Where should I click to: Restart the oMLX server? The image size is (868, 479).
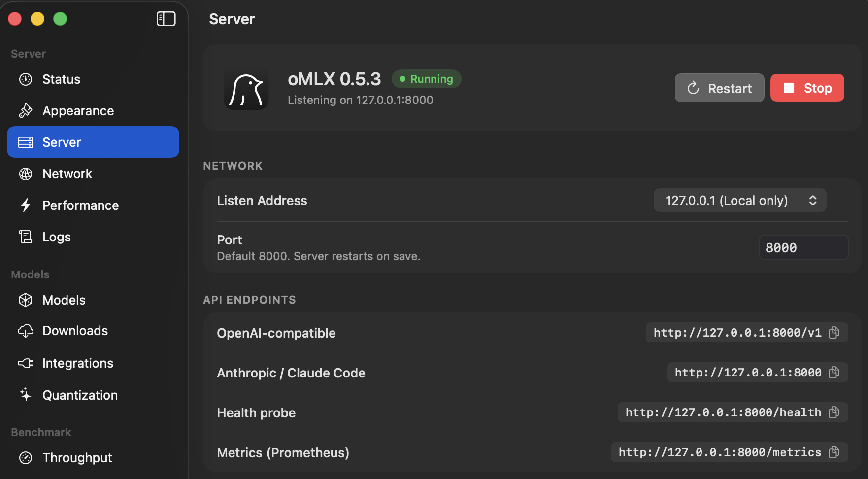click(719, 88)
